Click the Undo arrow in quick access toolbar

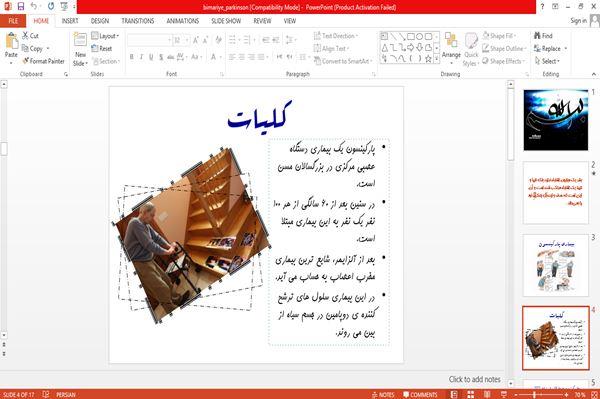[x=34, y=6]
